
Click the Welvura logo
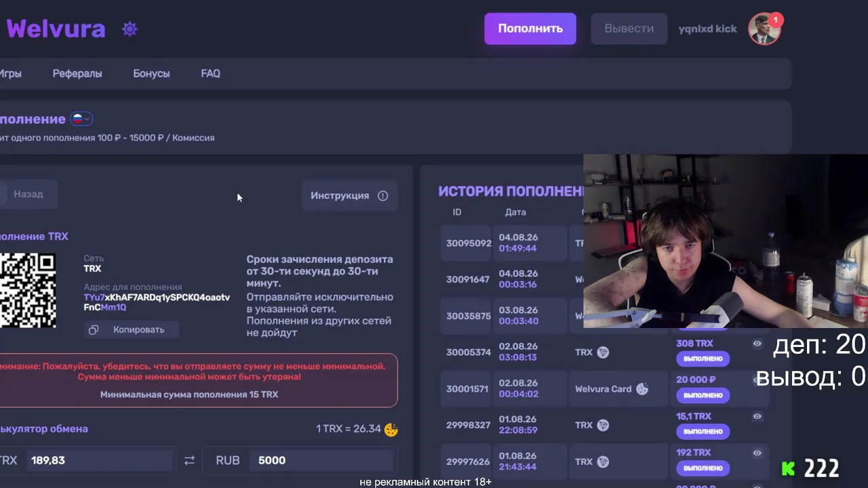pos(56,29)
